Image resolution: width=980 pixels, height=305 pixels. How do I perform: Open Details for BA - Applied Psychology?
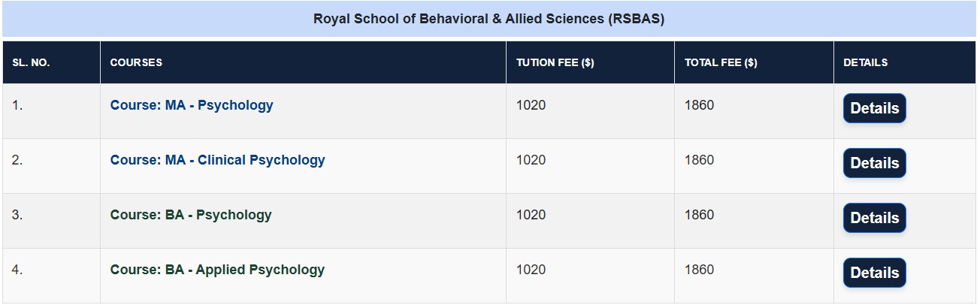pos(874,273)
